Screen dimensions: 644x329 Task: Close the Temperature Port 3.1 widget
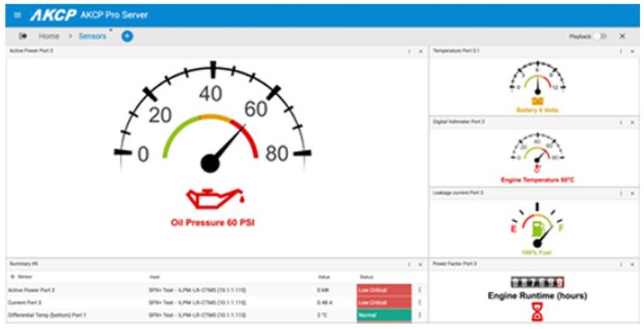[x=633, y=51]
